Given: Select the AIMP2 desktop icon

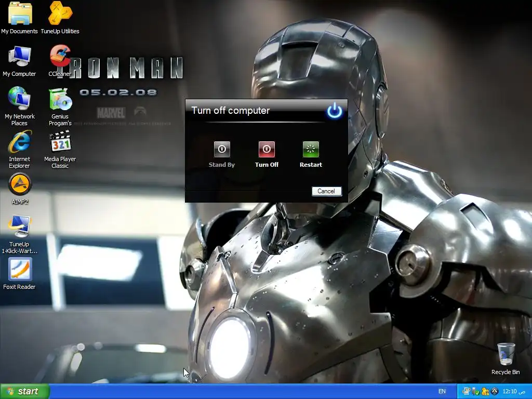Looking at the screenshot, I should tap(20, 189).
